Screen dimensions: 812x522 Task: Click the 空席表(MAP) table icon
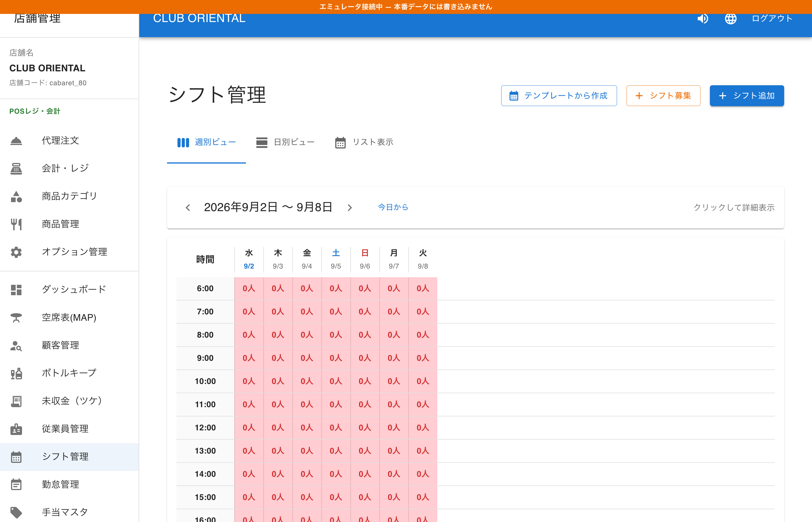[16, 318]
